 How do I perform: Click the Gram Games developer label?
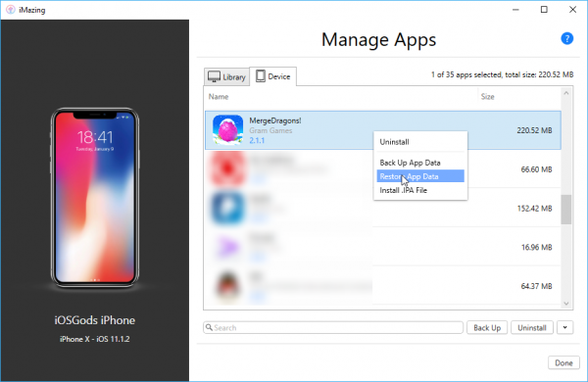[270, 131]
